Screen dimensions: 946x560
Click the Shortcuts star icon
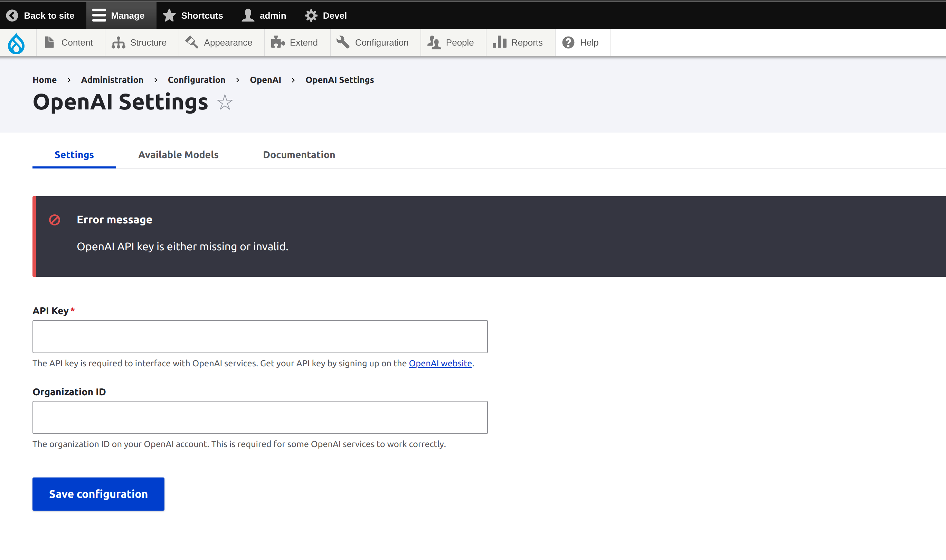coord(169,15)
